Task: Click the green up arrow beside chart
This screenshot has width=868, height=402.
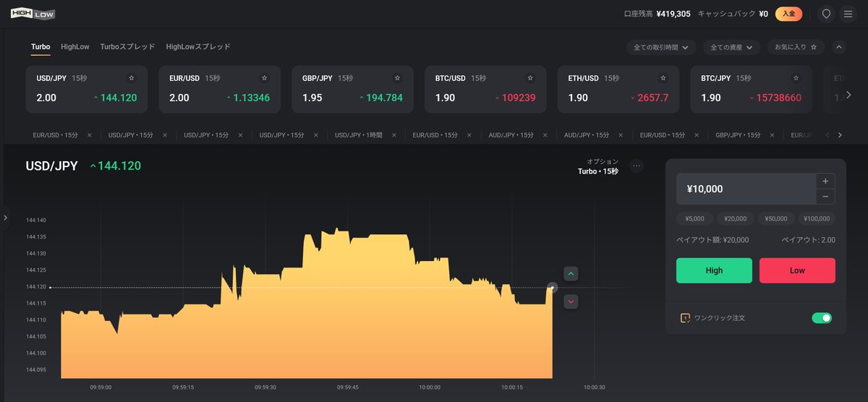Action: point(571,274)
